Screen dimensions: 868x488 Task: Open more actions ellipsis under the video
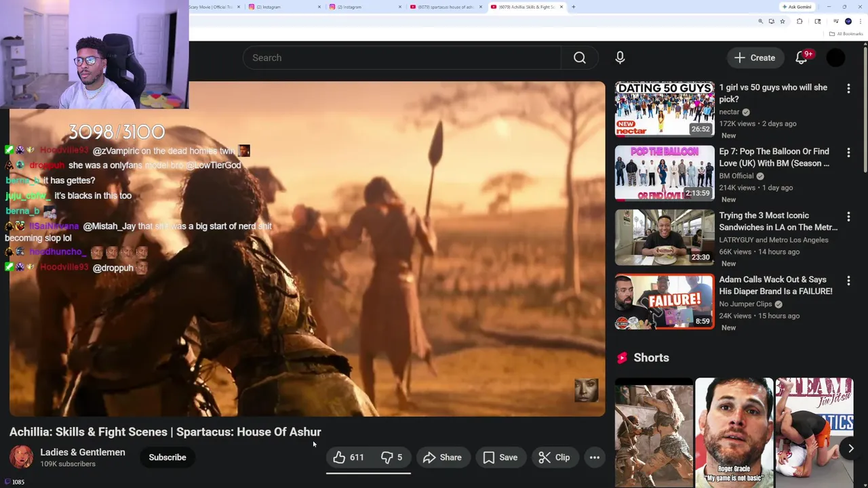coord(594,457)
